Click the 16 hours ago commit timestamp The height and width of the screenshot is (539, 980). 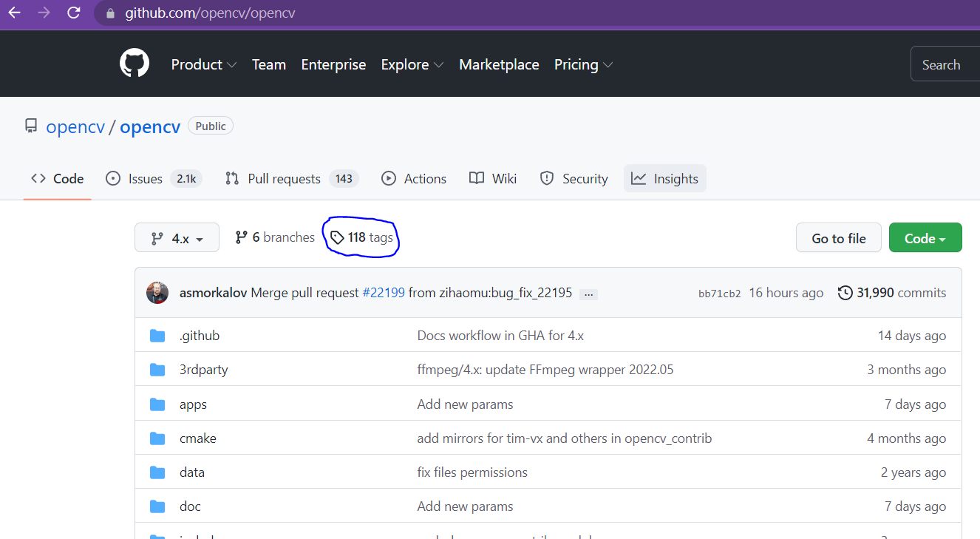(786, 293)
